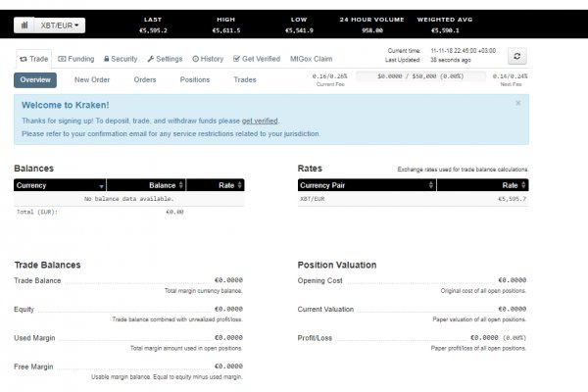Sort Balances table by Currency column
588x392 pixels.
click(60, 184)
